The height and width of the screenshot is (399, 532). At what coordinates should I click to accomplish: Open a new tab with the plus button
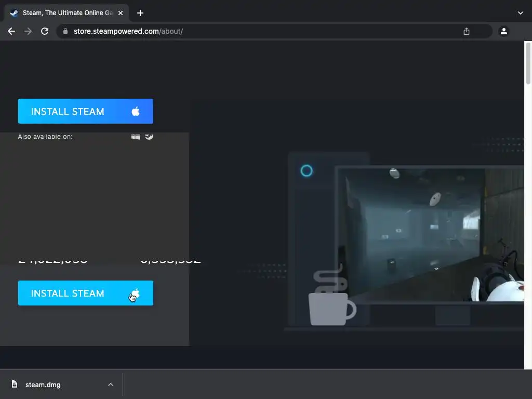pyautogui.click(x=140, y=13)
